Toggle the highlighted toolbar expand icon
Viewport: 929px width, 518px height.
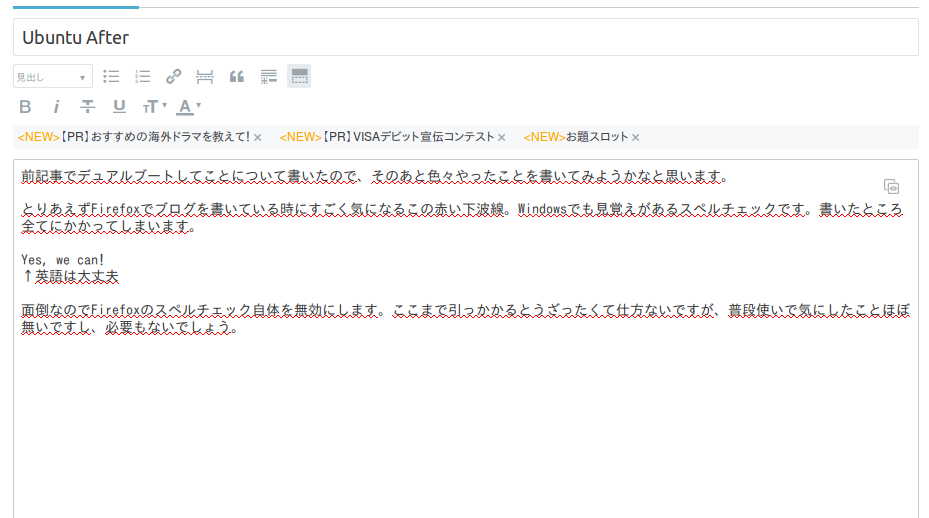tap(299, 76)
